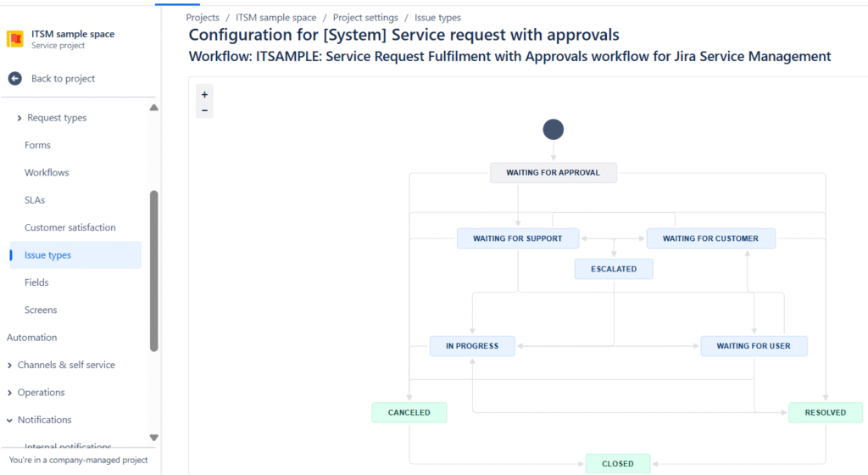Click ITSM sample space breadcrumb
The width and height of the screenshot is (868, 475).
pos(276,18)
